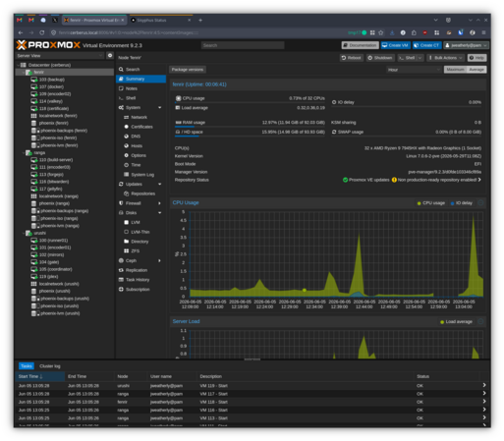Click the Directory folder icon
504x441 pixels.
pos(126,242)
